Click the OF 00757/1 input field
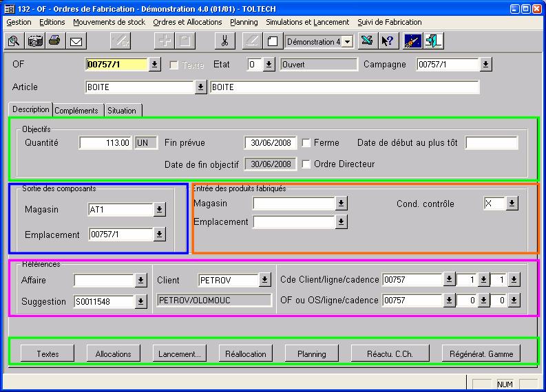Viewport: 546px width, 392px height. tap(117, 65)
